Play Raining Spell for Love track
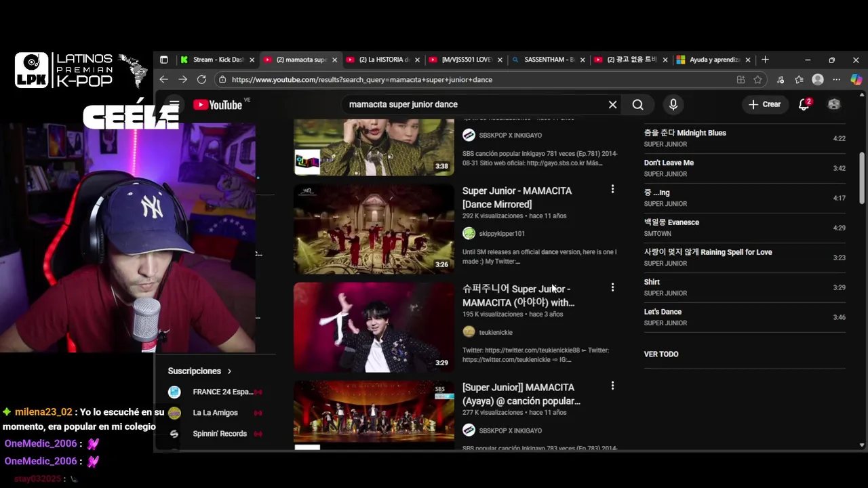The height and width of the screenshot is (488, 868). click(x=745, y=258)
